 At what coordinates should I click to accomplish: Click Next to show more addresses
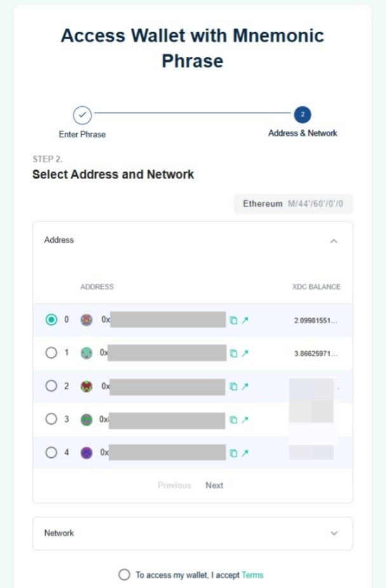(214, 485)
